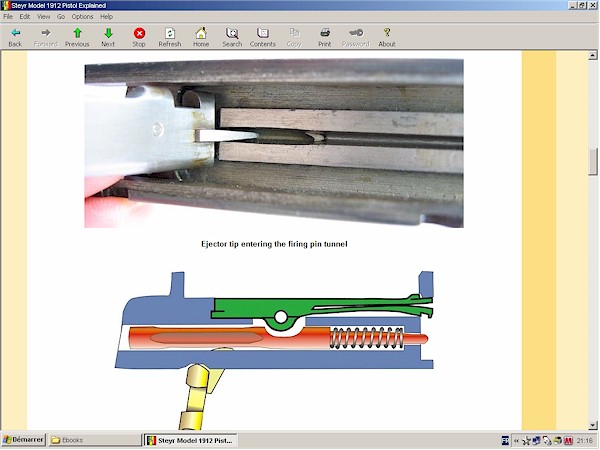Click the red A tray icon

tap(568, 441)
